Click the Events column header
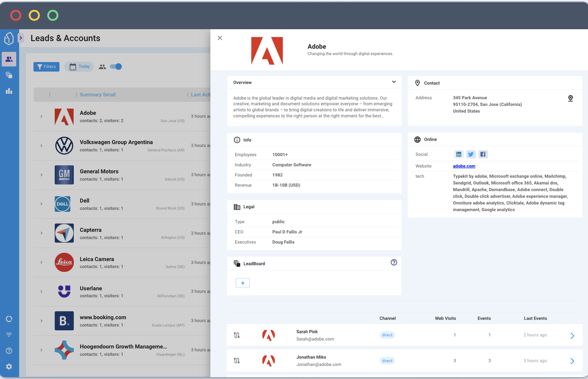The width and height of the screenshot is (588, 379). [484, 318]
